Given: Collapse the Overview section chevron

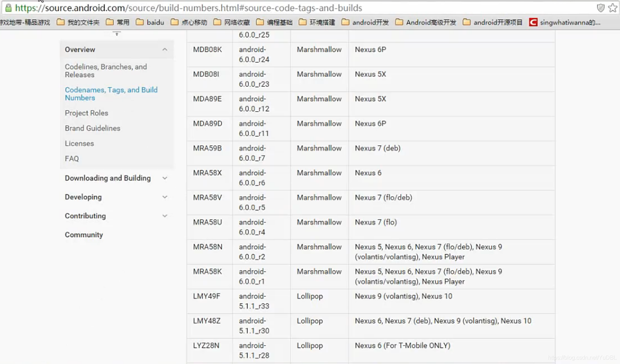Looking at the screenshot, I should point(165,50).
